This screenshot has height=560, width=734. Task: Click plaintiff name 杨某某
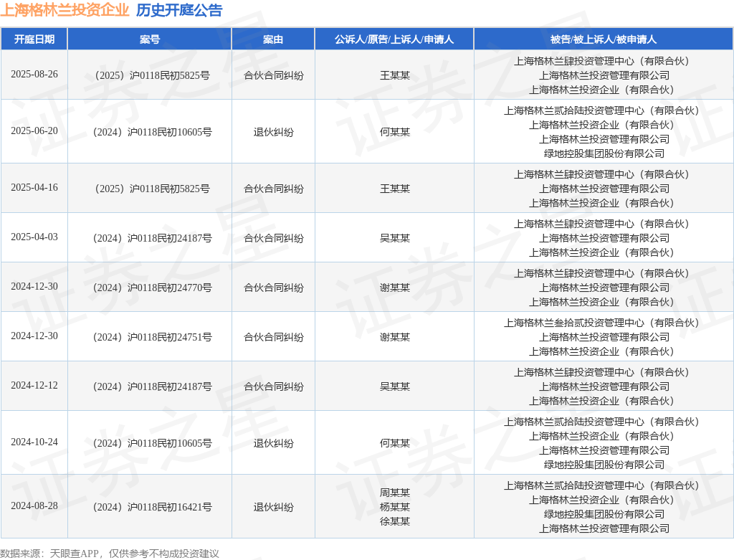[395, 507]
